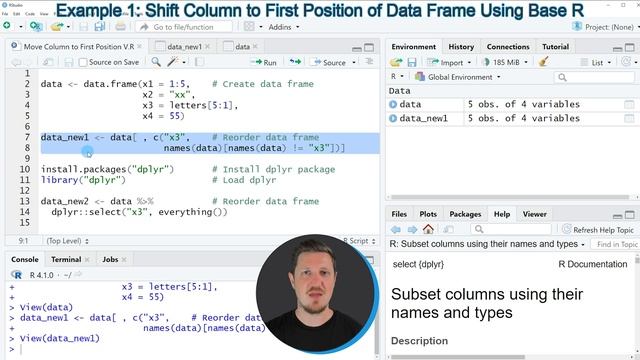
Task: Switch to the Tutorial tab
Action: [x=555, y=47]
